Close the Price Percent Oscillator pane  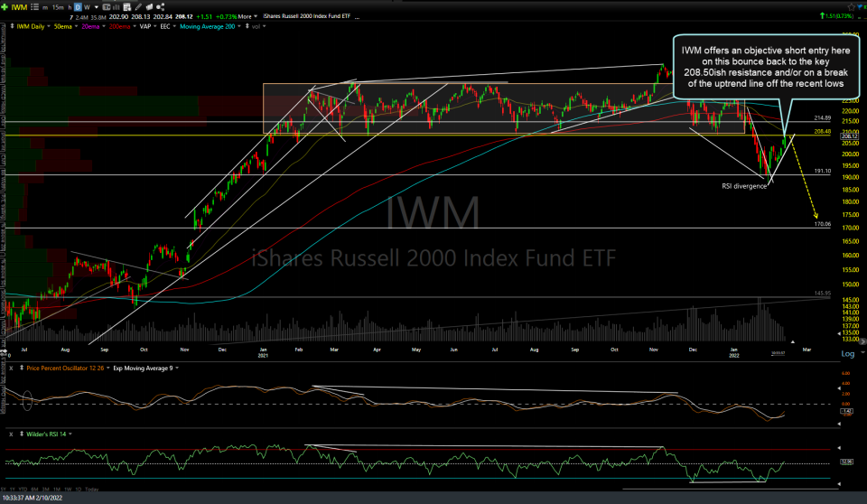11,368
